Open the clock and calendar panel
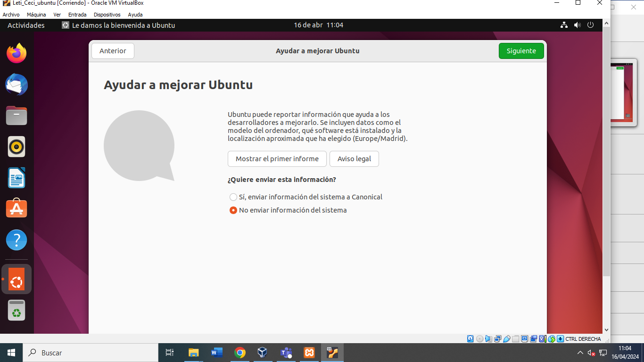This screenshot has height=362, width=644. click(x=318, y=25)
